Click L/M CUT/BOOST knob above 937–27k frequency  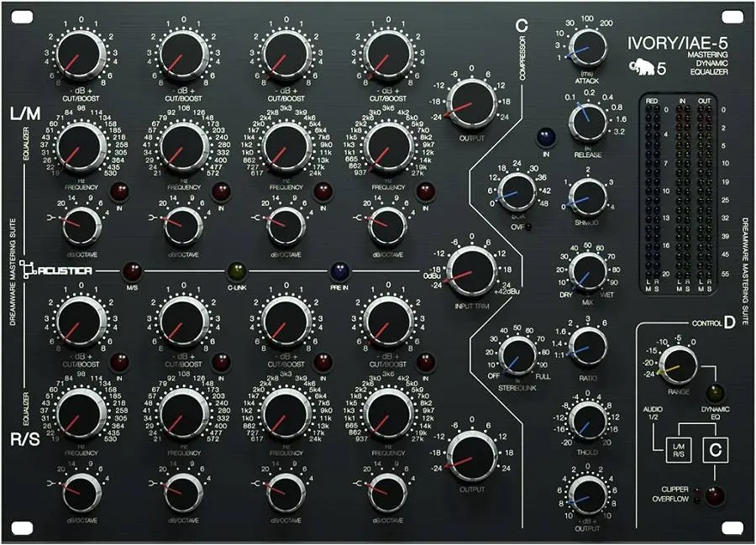389,54
